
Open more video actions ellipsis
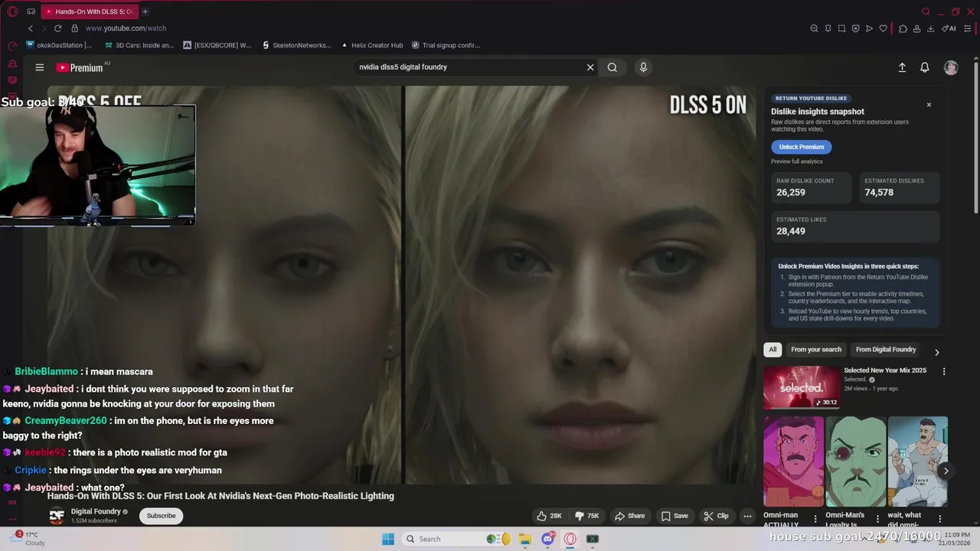tap(747, 516)
